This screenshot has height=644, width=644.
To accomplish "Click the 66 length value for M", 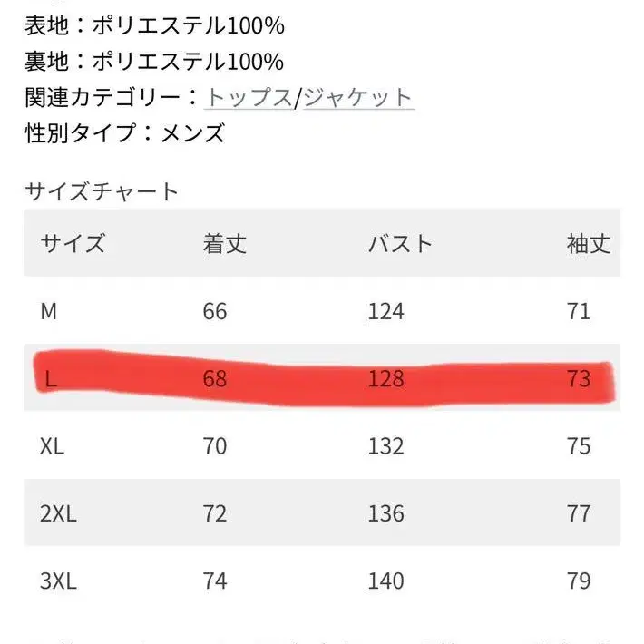I will click(215, 311).
